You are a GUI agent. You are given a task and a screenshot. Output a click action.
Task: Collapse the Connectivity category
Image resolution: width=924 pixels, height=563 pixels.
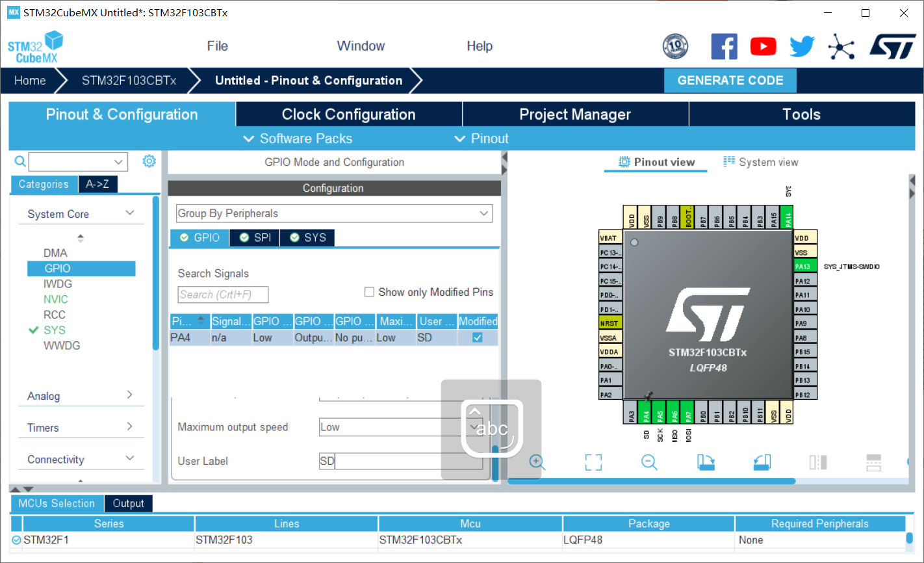click(130, 458)
